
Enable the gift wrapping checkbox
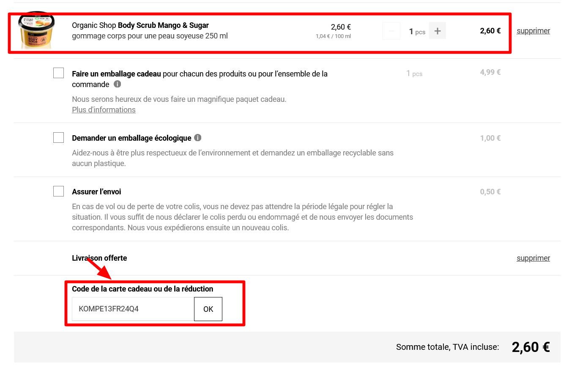59,73
